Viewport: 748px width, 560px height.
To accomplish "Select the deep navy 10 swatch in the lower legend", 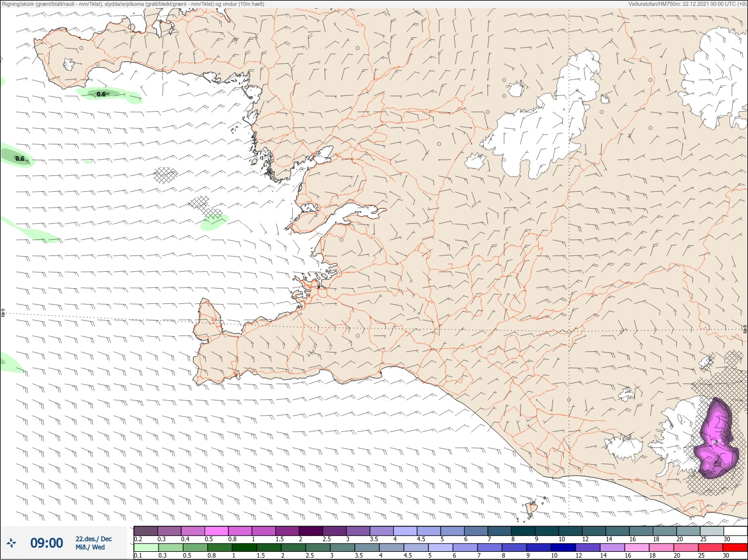I will coord(564,548).
